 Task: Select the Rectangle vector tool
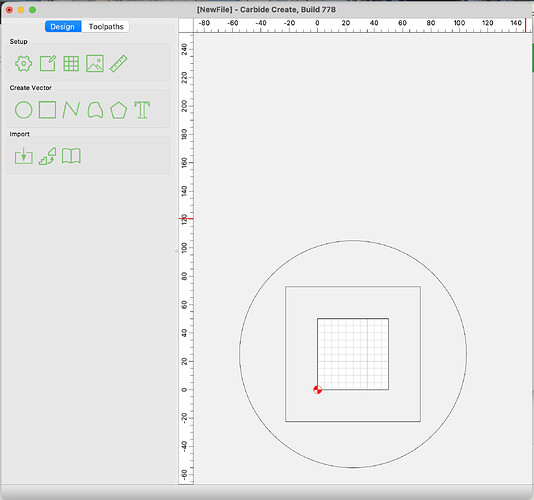(x=47, y=110)
